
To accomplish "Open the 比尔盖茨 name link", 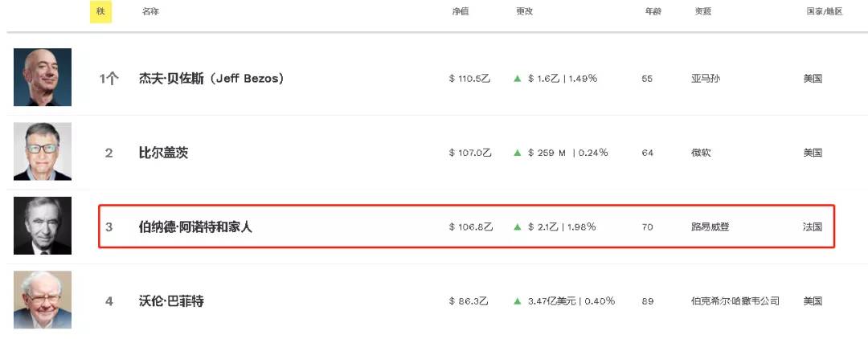I will [164, 153].
